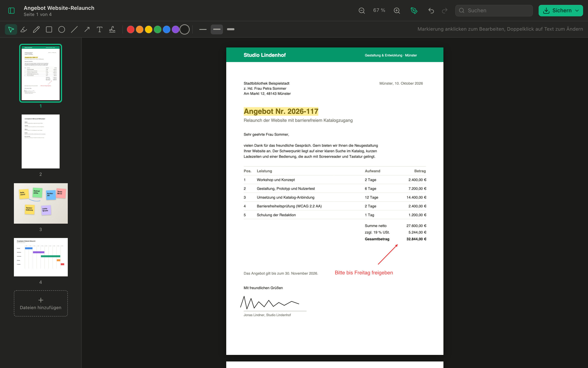The height and width of the screenshot is (368, 588).
Task: Pick the red color swatch
Action: (131, 29)
